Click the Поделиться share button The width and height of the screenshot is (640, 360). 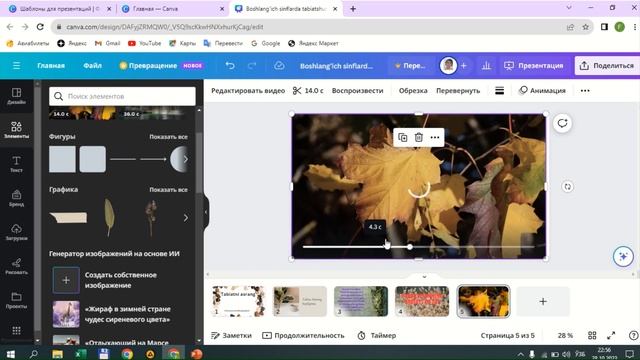pos(607,66)
